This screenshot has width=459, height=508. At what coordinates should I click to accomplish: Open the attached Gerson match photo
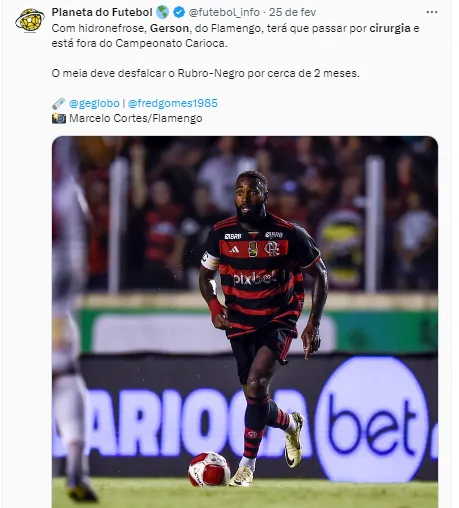tap(245, 322)
